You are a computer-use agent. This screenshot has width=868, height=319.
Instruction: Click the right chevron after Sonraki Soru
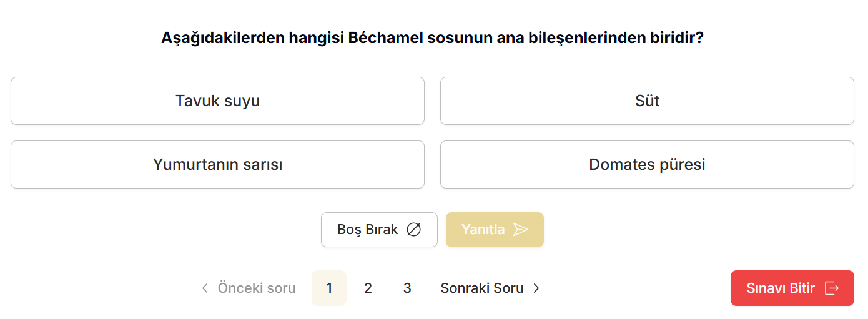point(536,288)
